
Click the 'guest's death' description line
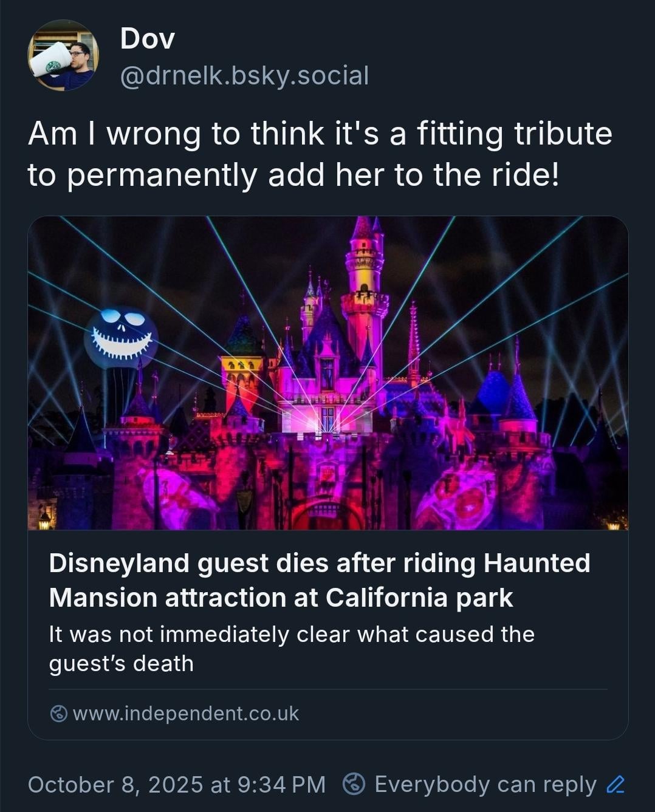click(121, 664)
